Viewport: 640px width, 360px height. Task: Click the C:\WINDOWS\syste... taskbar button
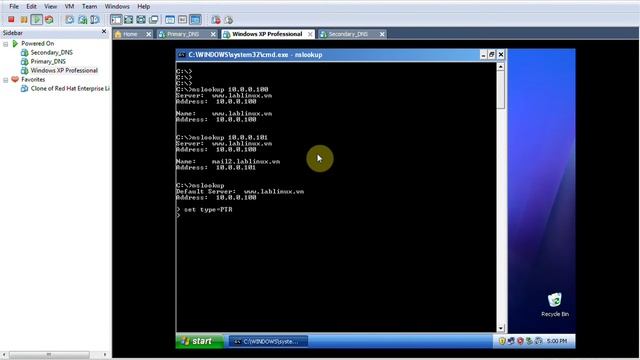point(268,341)
